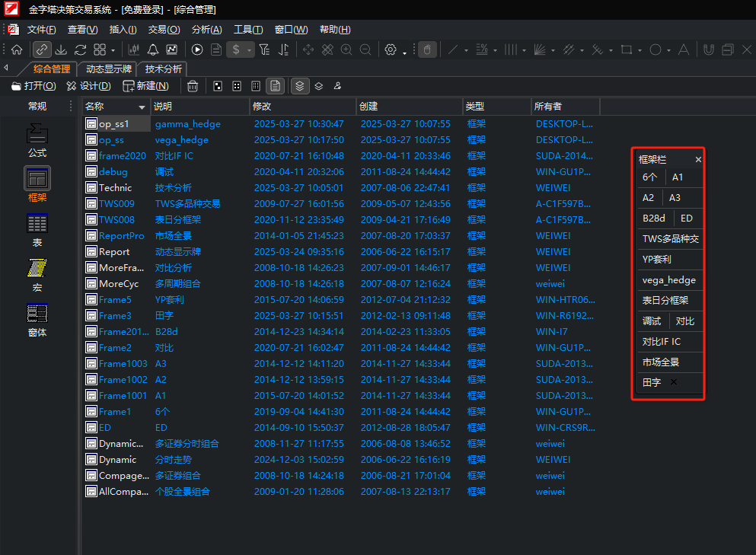Image resolution: width=756 pixels, height=555 pixels.
Task: Select the 表 table icon in sidebar
Action: (37, 229)
